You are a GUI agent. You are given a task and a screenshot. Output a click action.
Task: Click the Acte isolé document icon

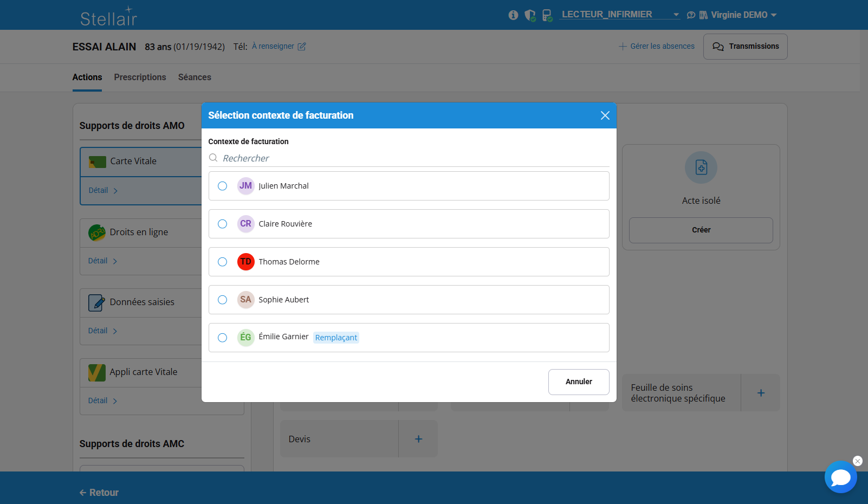pos(701,167)
